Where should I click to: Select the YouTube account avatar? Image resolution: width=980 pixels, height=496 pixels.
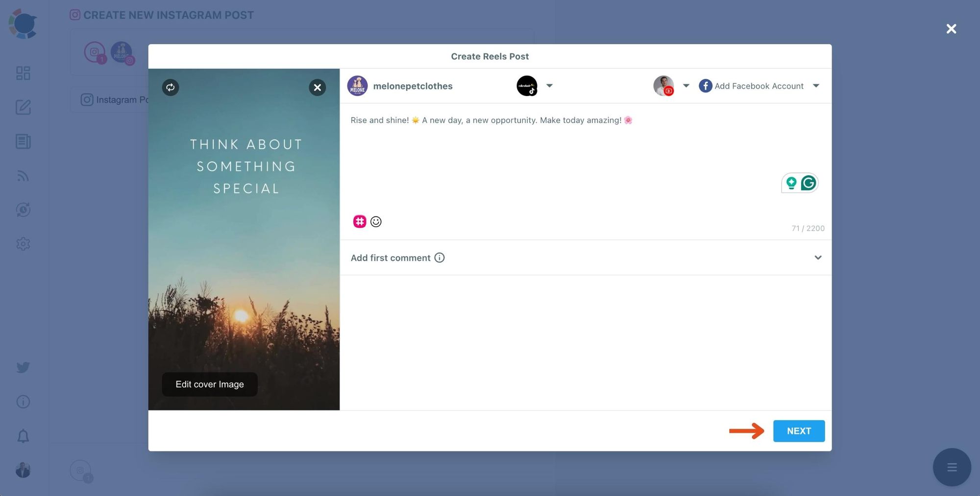coord(663,86)
